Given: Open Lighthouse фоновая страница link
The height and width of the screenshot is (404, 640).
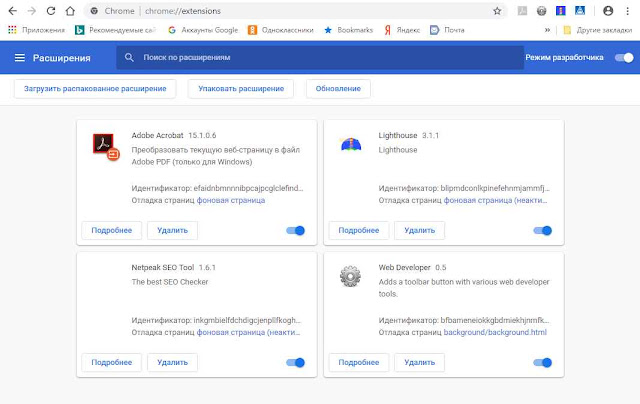Looking at the screenshot, I should (x=496, y=200).
